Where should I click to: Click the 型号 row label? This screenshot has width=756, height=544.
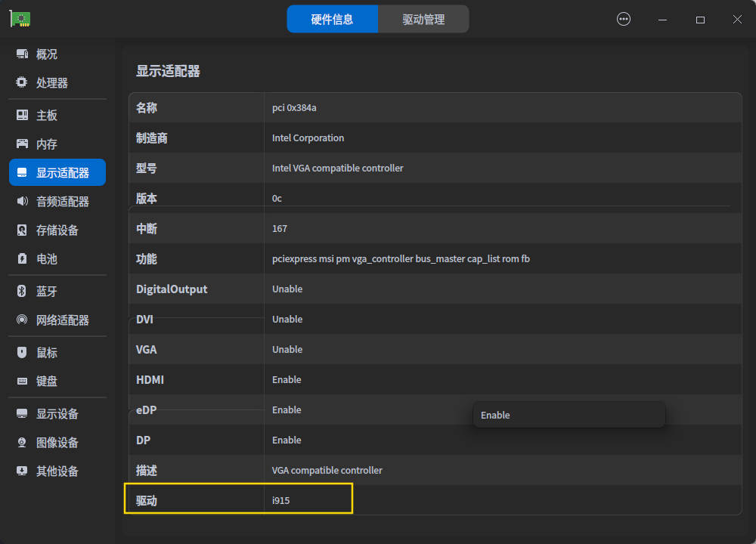(x=146, y=168)
